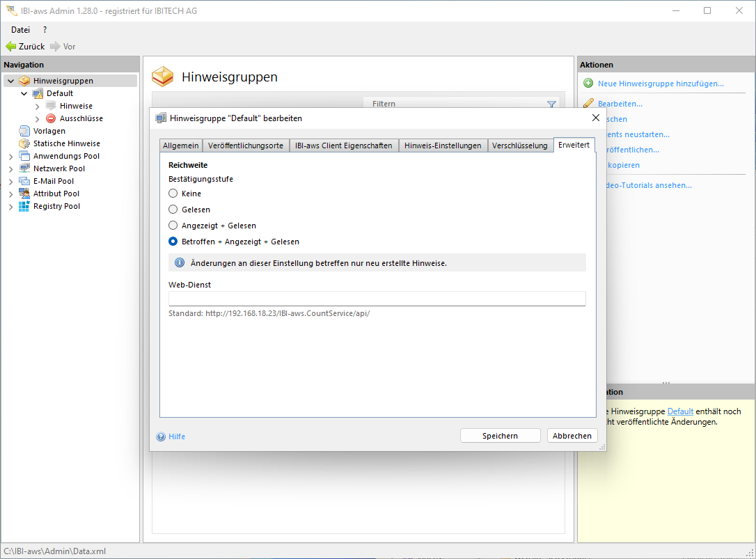
Task: Click the Speichern button
Action: [x=500, y=436]
